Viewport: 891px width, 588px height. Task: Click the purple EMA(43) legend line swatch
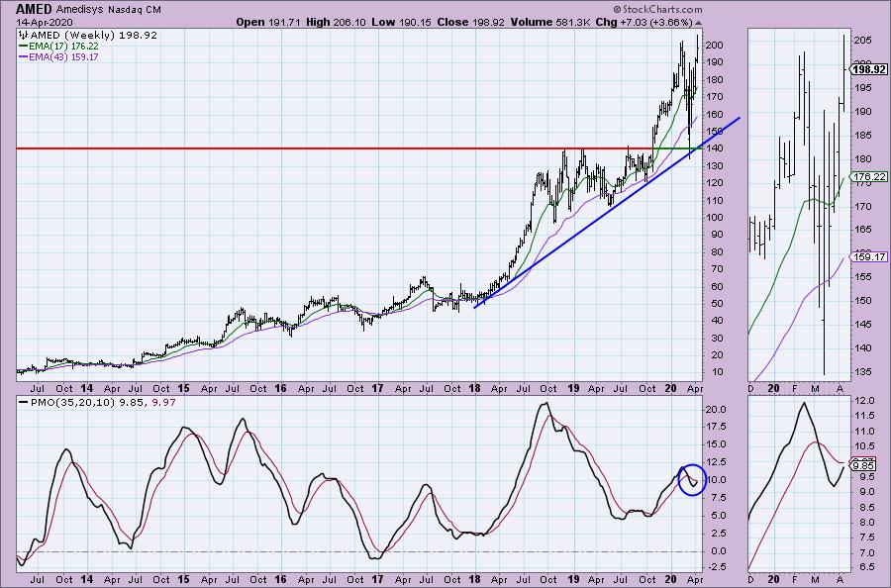tap(24, 57)
